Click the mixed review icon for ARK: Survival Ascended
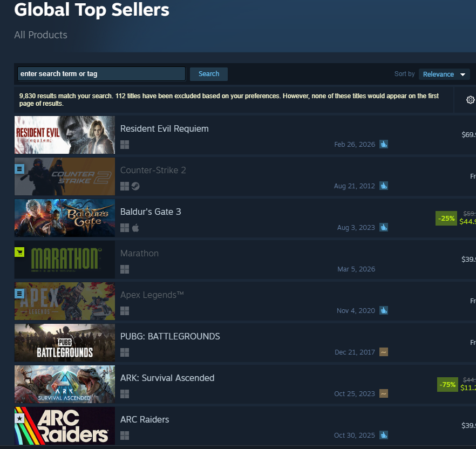Viewport: 476px width, 449px height. point(384,394)
